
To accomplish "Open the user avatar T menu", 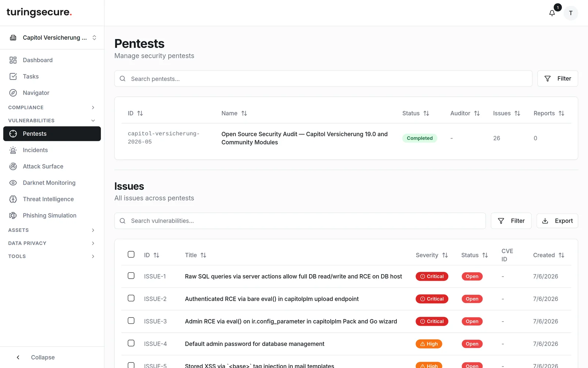I will [x=571, y=13].
